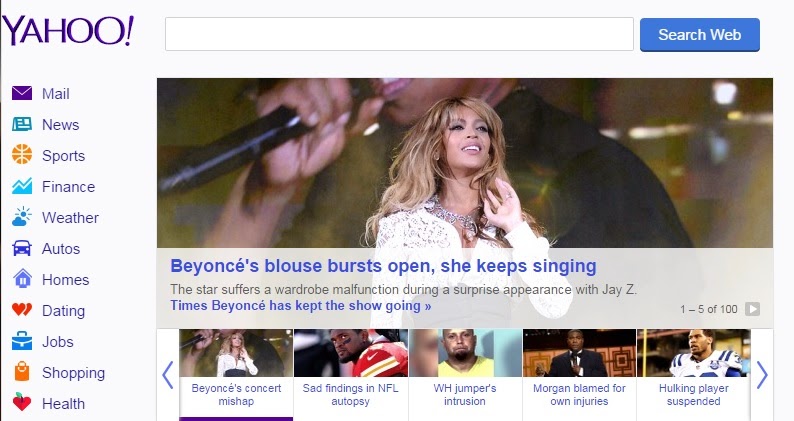Click the Sports basketball icon

[22, 155]
